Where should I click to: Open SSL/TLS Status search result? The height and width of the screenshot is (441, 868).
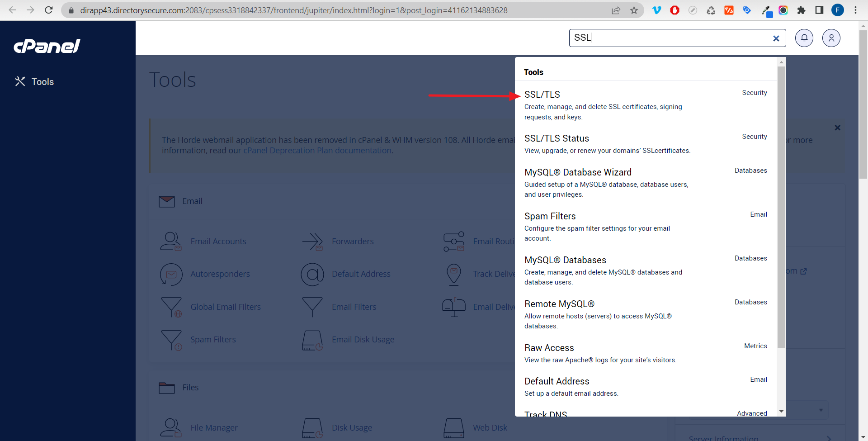point(557,138)
